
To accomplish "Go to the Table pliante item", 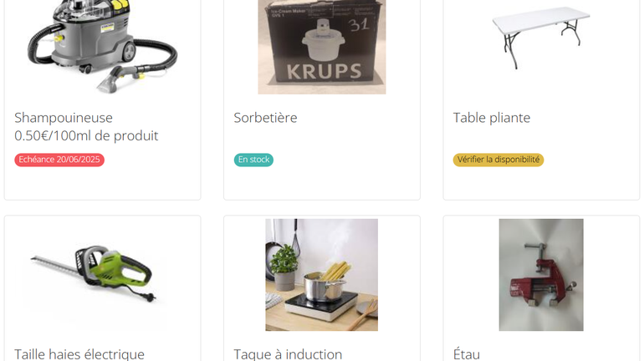I will [492, 118].
